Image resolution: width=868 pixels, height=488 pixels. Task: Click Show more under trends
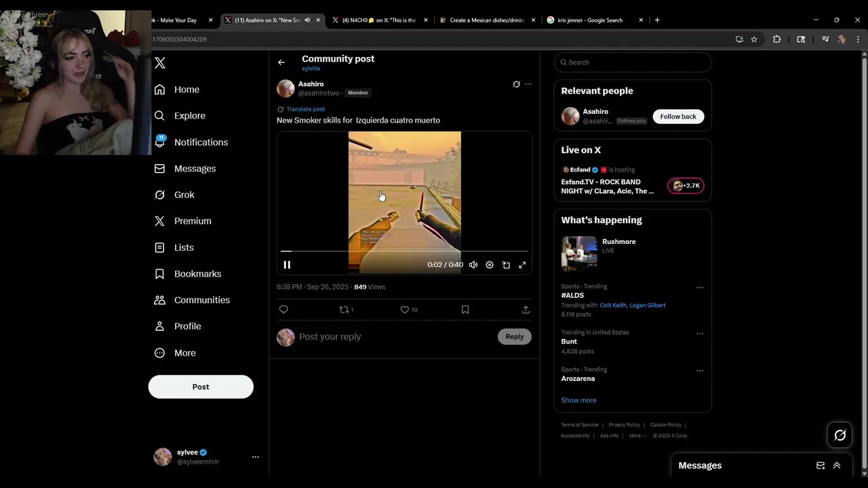[x=578, y=401]
